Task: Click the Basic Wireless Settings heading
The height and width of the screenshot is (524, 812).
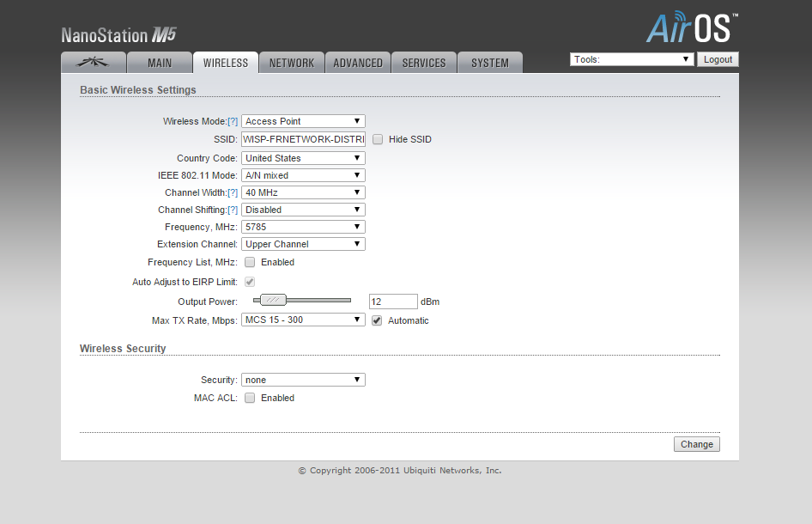Action: pos(137,89)
